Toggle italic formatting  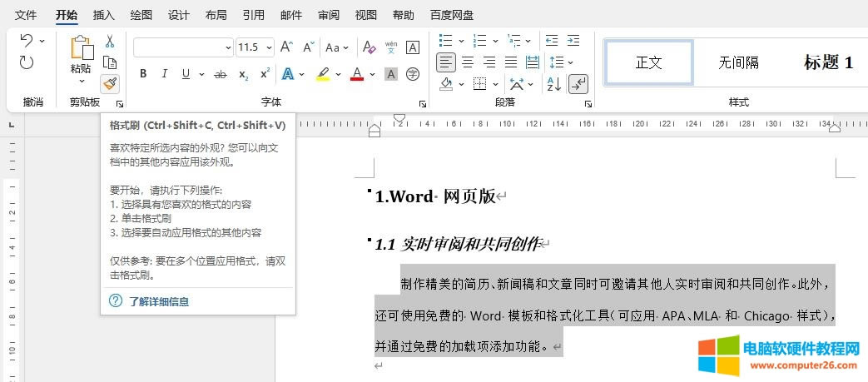coord(165,74)
